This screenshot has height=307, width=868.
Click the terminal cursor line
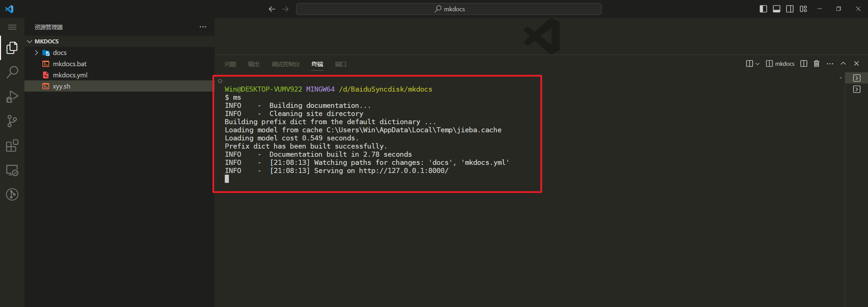coord(227,179)
